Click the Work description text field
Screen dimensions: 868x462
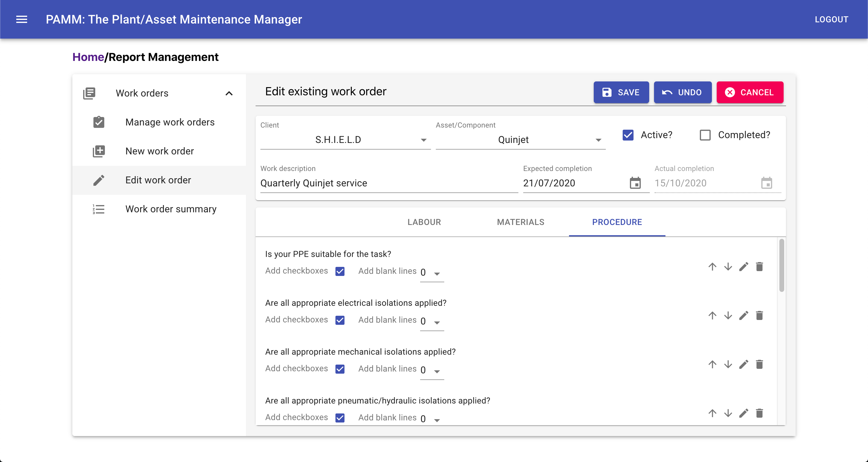coord(389,183)
